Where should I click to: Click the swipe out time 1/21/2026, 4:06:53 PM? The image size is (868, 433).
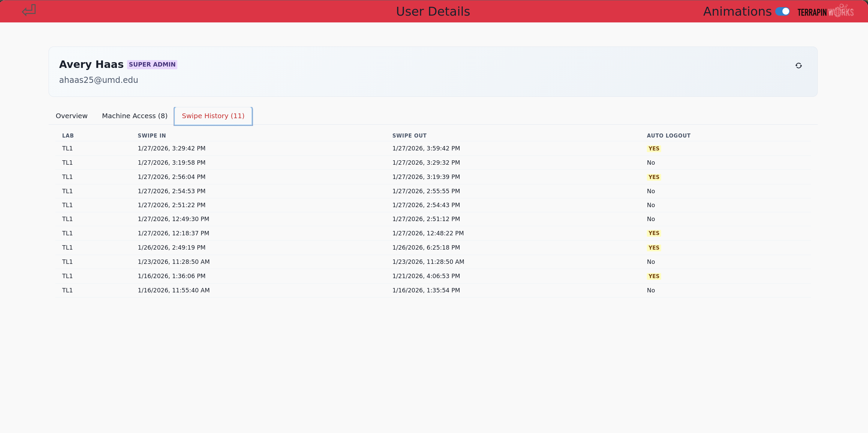tap(426, 276)
